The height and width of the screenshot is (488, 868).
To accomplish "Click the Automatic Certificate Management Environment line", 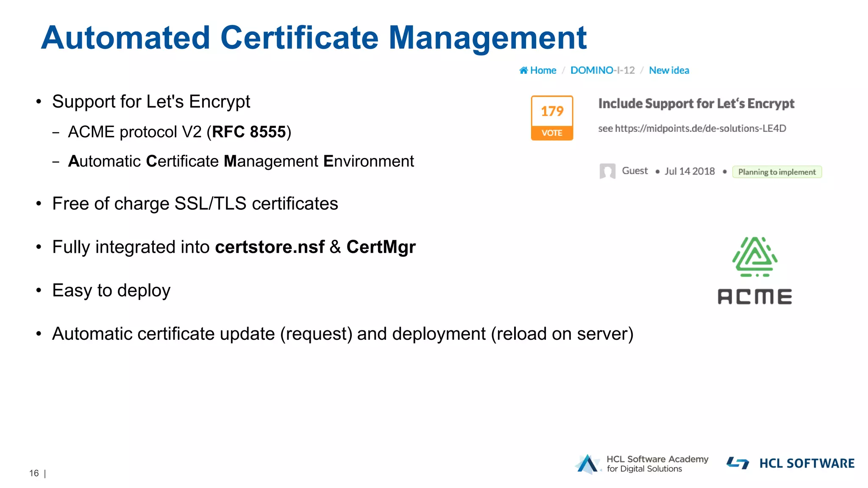I will pos(241,161).
